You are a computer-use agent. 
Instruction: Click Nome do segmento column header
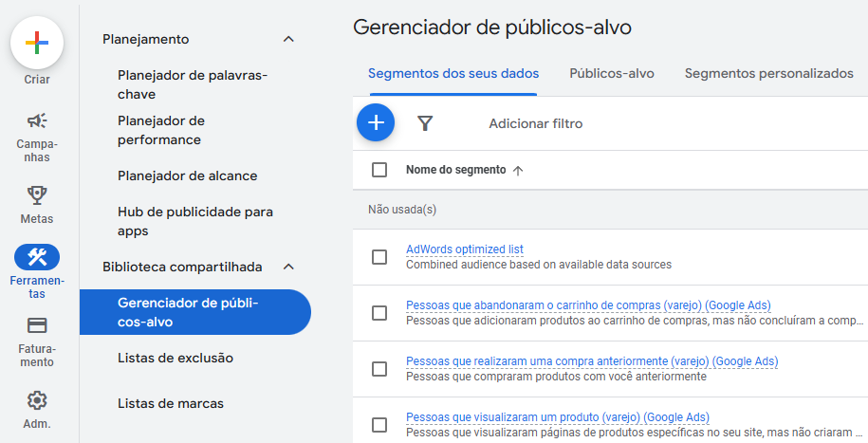click(x=456, y=170)
